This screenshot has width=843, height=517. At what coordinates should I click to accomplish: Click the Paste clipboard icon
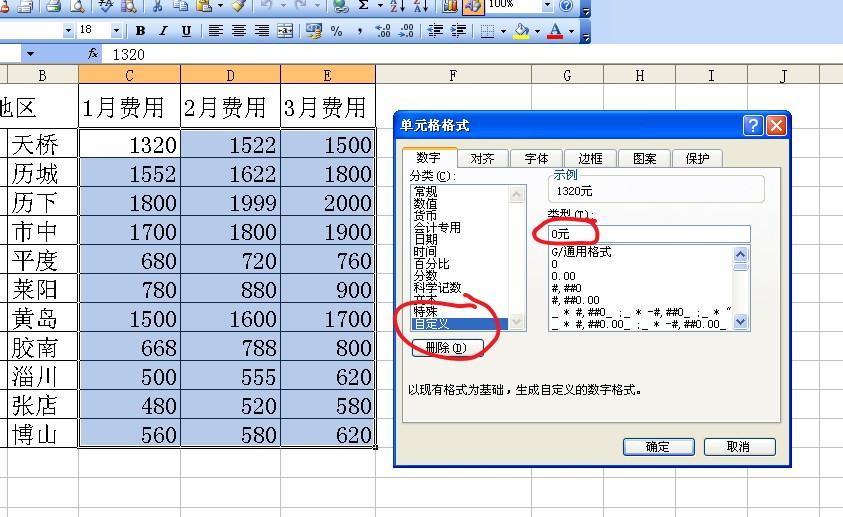pyautogui.click(x=204, y=6)
